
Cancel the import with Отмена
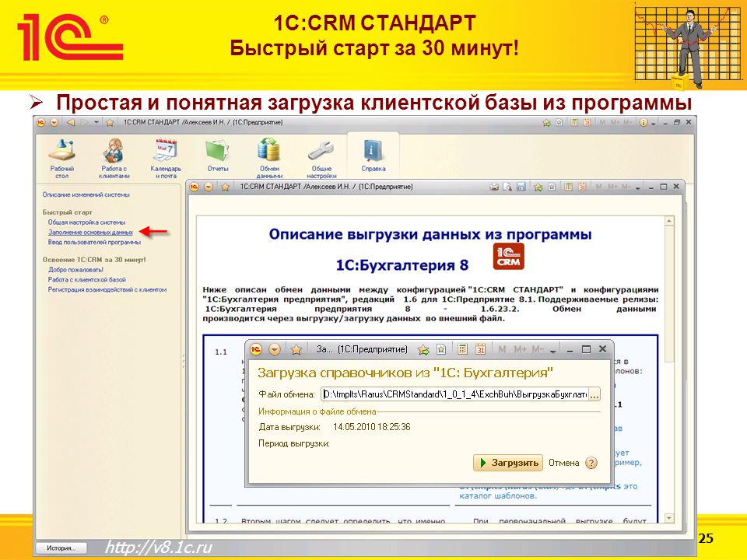(x=563, y=462)
